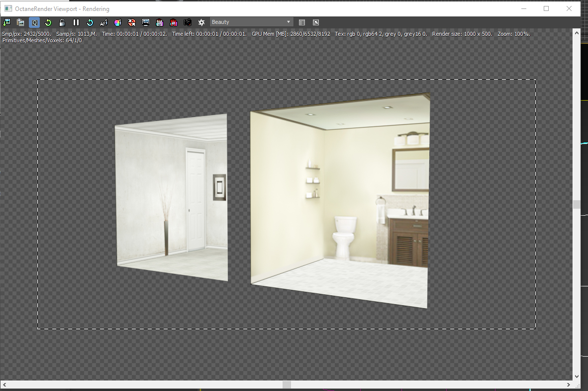Click the horizontal scrollbar right arrow
This screenshot has height=391, width=588.
[569, 385]
